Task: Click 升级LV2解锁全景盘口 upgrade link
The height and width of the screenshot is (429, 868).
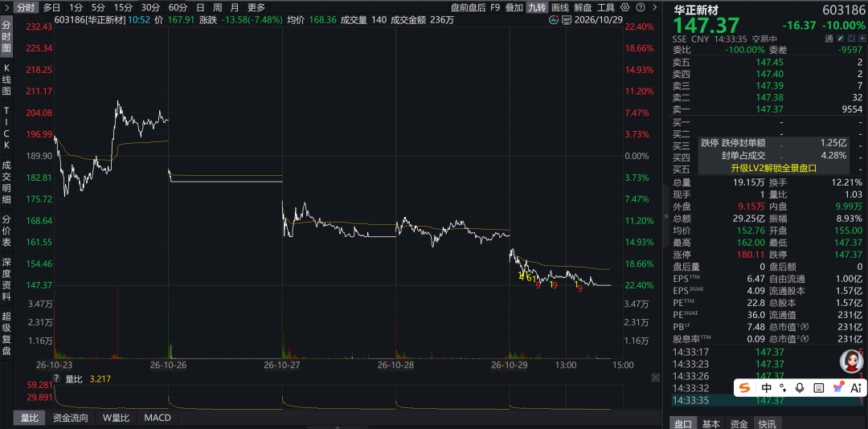Action: [x=773, y=168]
